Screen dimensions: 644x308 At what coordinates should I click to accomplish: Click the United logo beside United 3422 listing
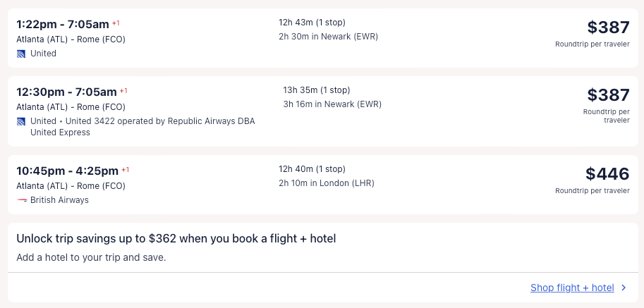[21, 121]
